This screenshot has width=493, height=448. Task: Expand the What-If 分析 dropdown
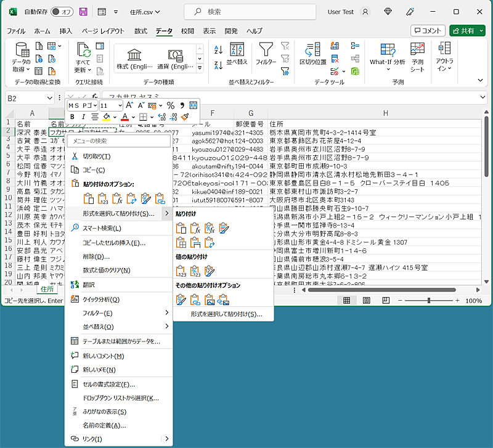(388, 57)
